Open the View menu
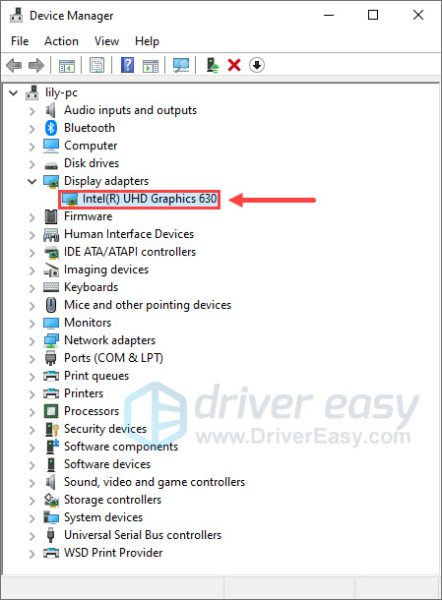This screenshot has width=442, height=600. 106,41
